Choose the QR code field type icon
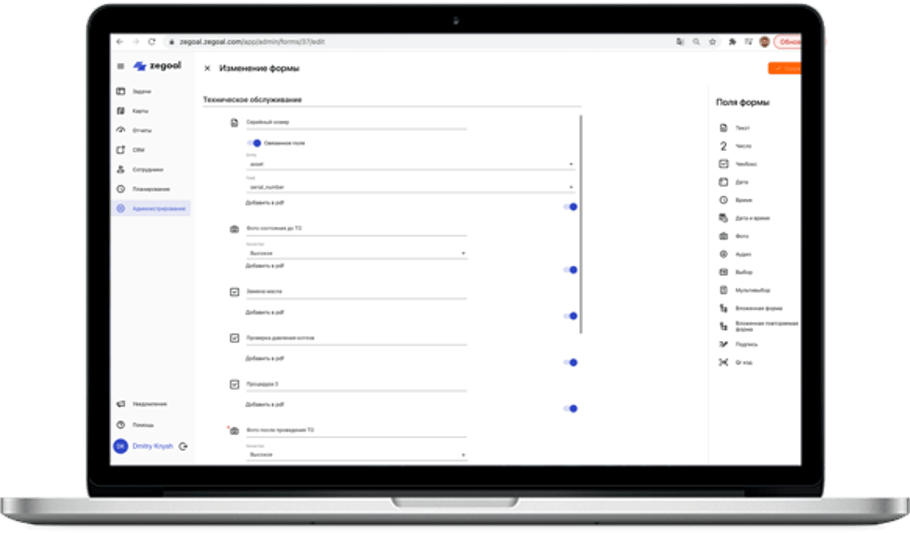910x533 pixels. [x=723, y=362]
